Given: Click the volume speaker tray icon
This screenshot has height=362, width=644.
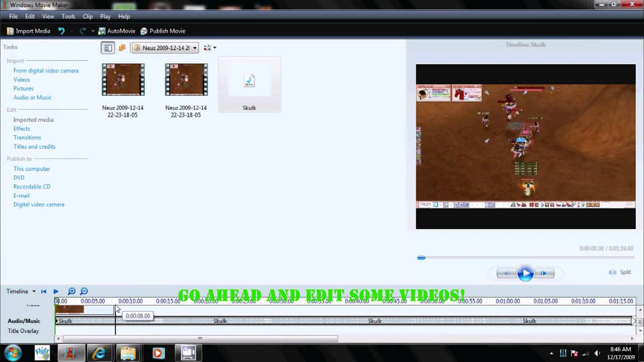Looking at the screenshot, I should [x=597, y=353].
